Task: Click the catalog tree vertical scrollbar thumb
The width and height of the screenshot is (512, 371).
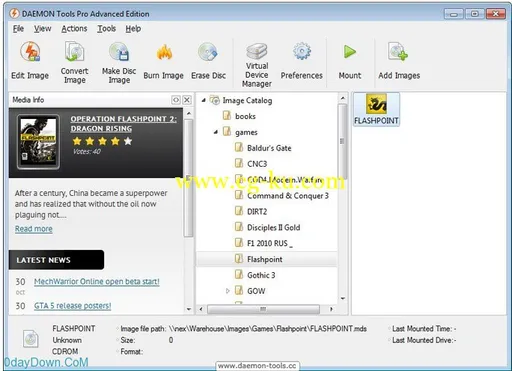Action: coord(342,142)
